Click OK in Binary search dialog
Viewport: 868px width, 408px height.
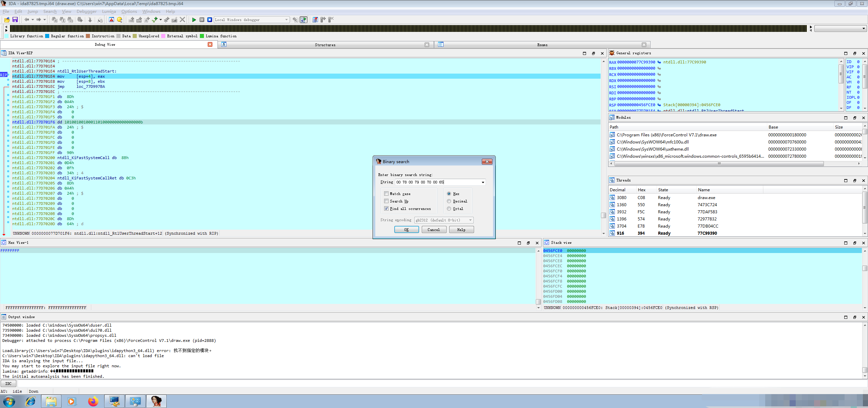tap(407, 230)
